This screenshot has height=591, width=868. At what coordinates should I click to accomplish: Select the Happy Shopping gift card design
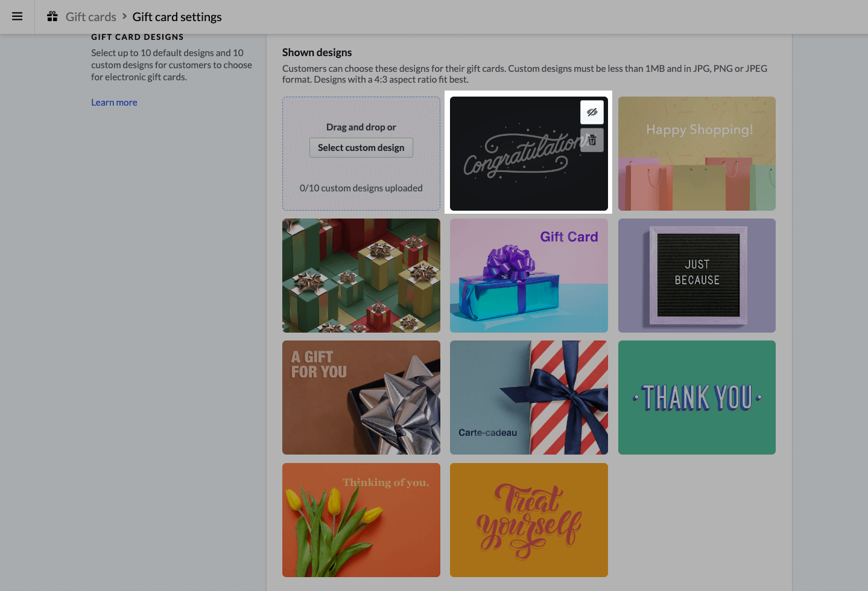coord(697,154)
